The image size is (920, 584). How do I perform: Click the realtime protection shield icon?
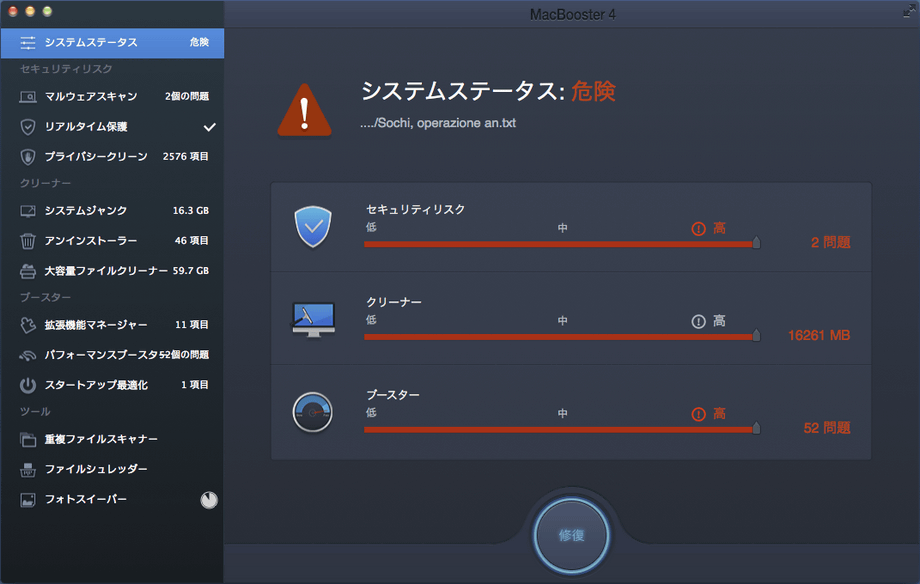tap(28, 127)
